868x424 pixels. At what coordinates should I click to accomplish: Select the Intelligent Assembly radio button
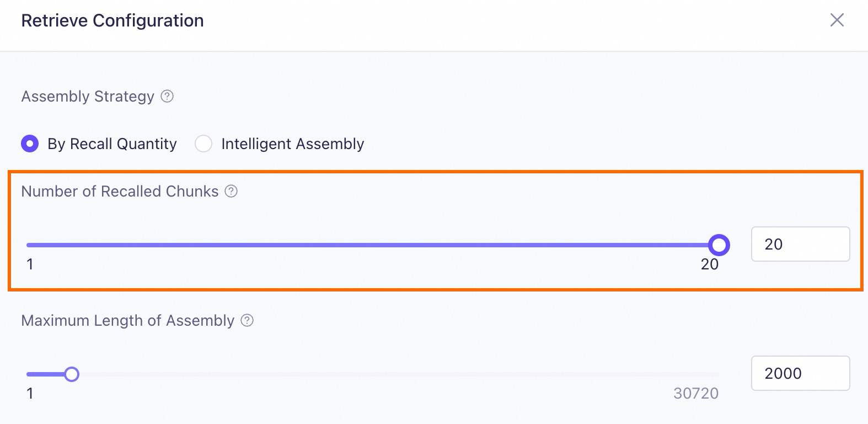[203, 144]
